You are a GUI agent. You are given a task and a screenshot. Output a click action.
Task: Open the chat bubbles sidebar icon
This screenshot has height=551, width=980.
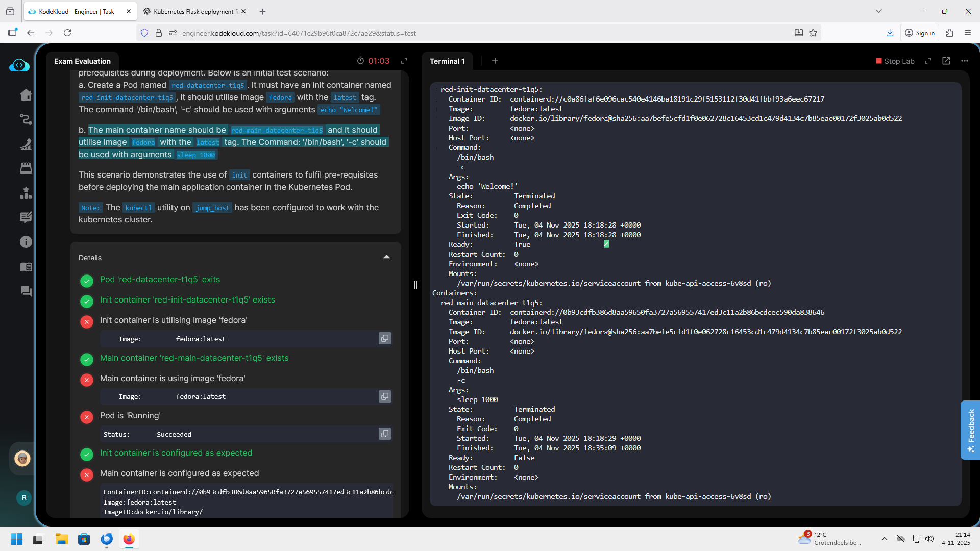26,291
